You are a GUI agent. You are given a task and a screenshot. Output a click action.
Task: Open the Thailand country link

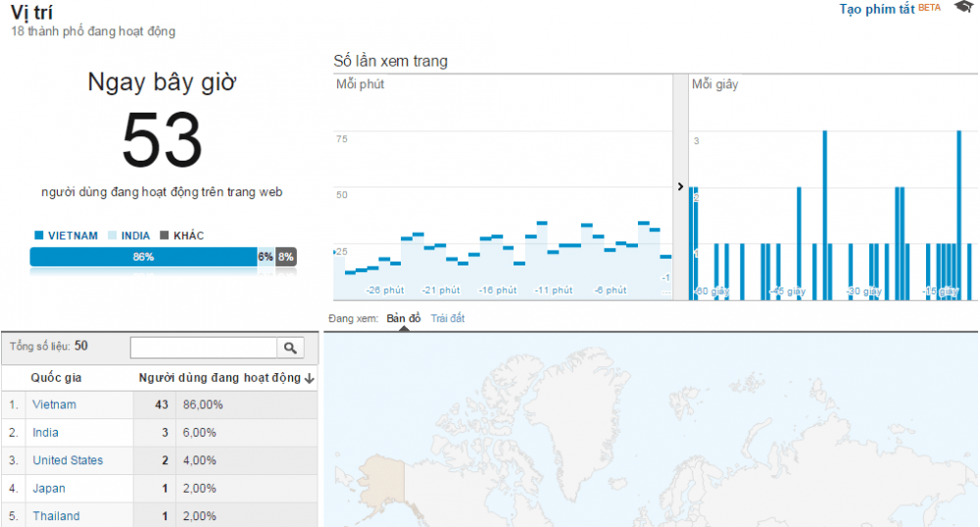point(56,516)
